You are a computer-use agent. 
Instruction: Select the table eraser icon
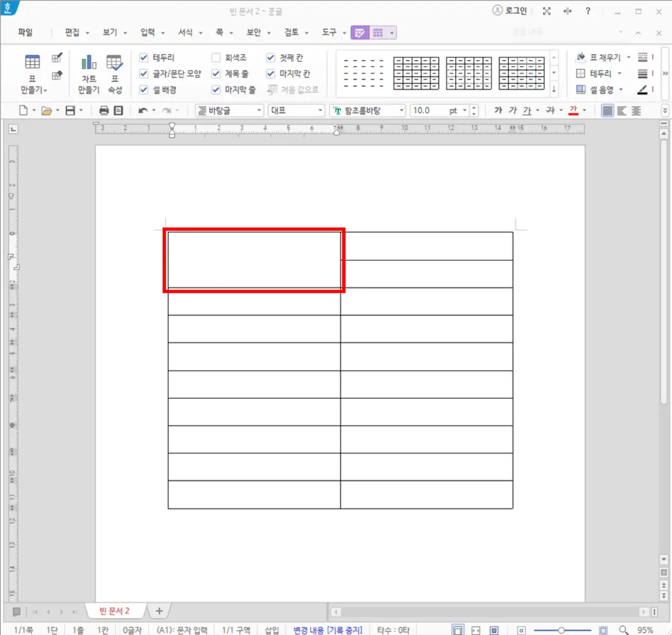pos(57,76)
